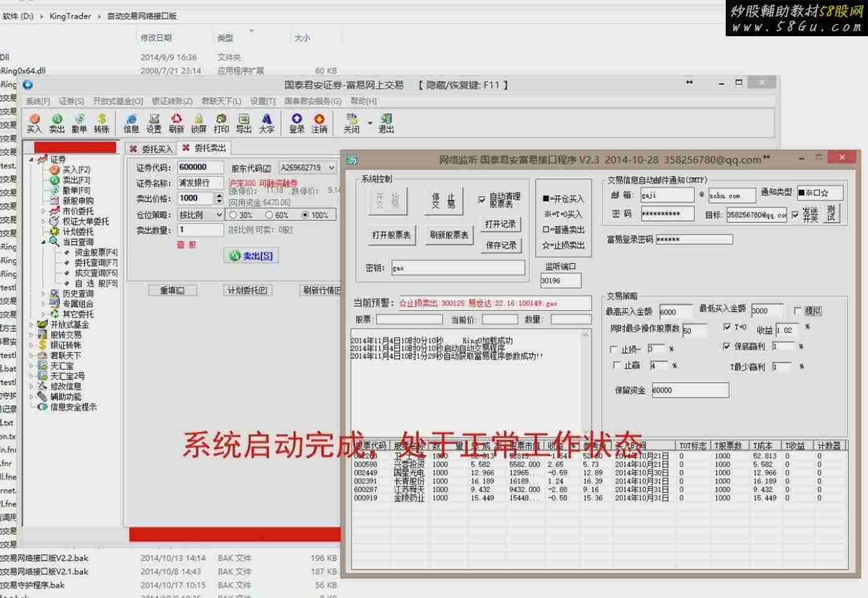Toggle the 自动清理股票表 checkbox
The height and width of the screenshot is (598, 868).
tap(482, 200)
